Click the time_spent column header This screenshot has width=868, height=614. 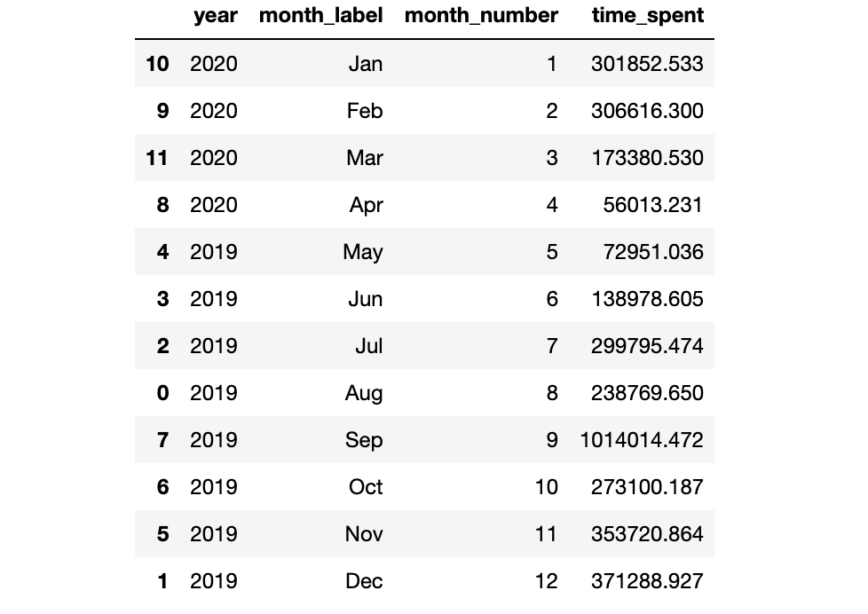[x=648, y=15]
